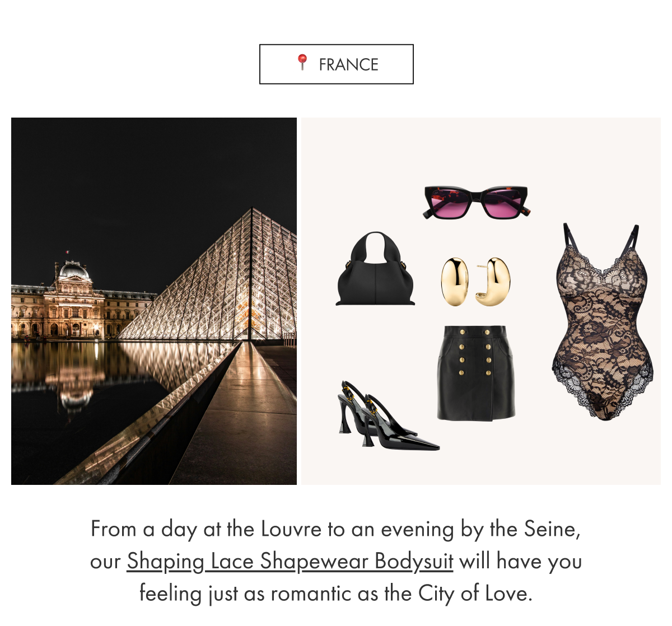
Task: Click the 'City of Love' closing line
Action: coord(336,594)
